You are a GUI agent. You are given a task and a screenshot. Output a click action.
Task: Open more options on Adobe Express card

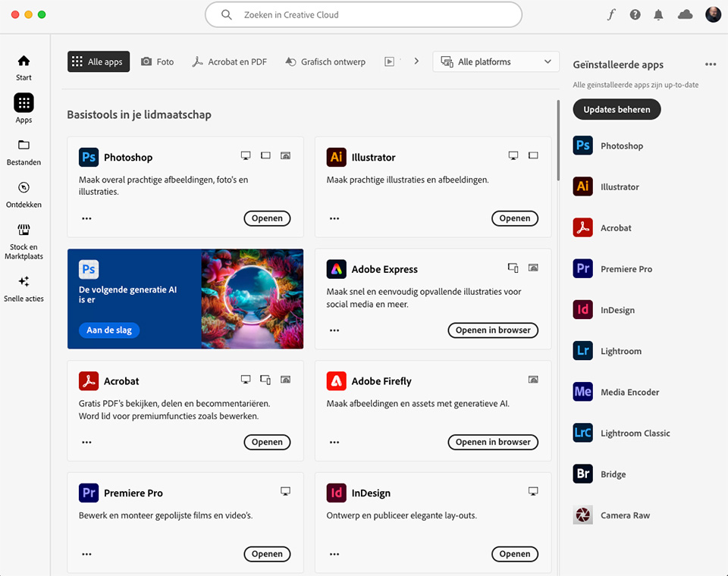334,330
